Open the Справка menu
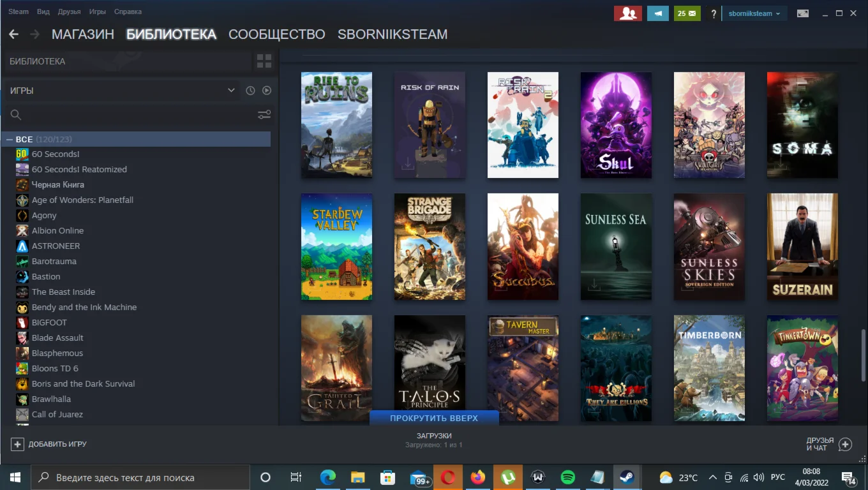This screenshot has height=490, width=868. tap(128, 12)
